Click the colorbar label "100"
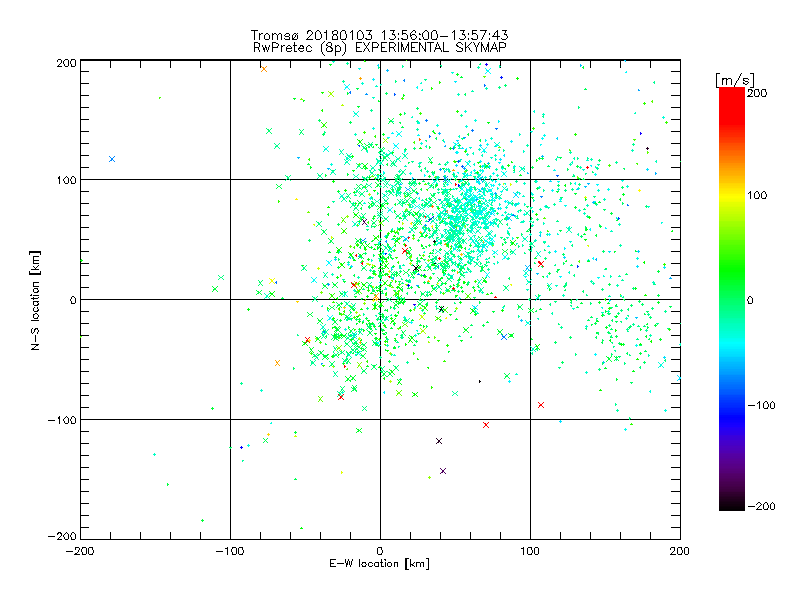 click(x=757, y=195)
